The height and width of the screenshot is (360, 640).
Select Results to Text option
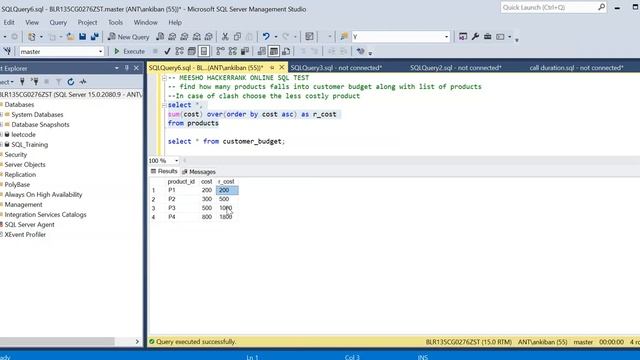pos(262,51)
